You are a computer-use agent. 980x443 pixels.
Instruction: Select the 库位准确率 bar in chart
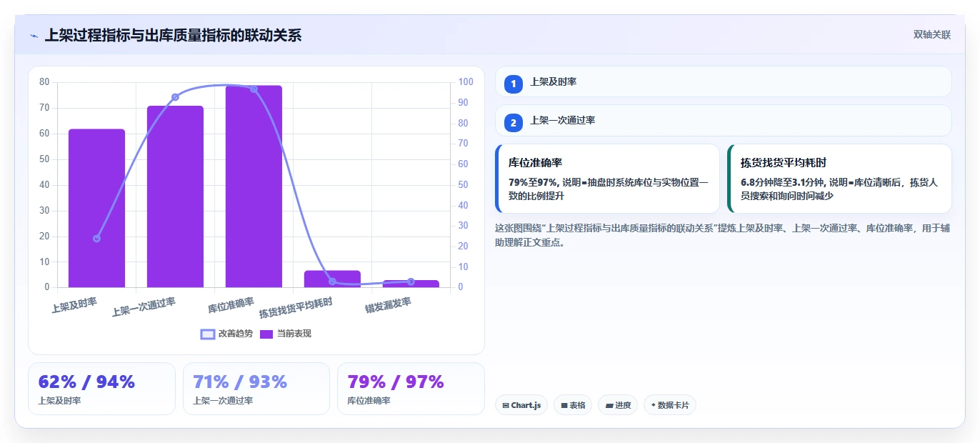(x=254, y=186)
